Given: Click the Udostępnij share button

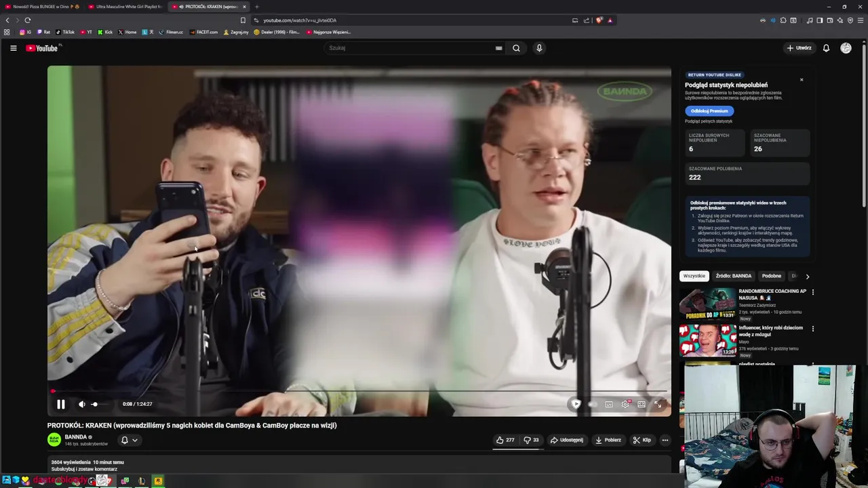Looking at the screenshot, I should [567, 440].
